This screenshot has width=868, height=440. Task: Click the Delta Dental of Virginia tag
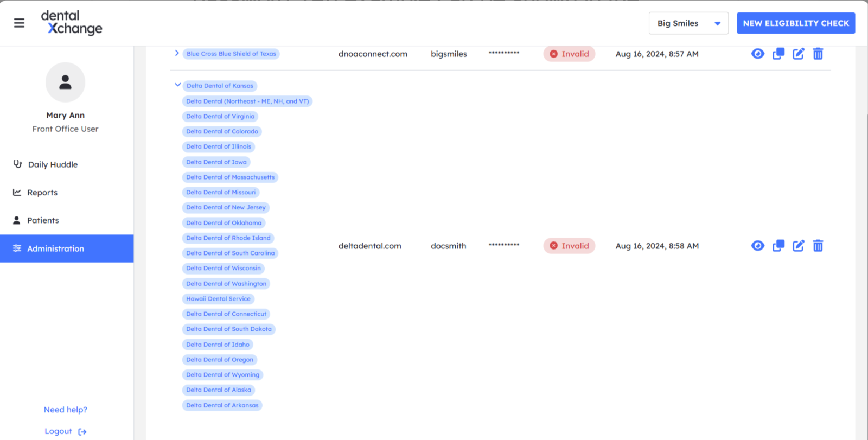tap(220, 117)
